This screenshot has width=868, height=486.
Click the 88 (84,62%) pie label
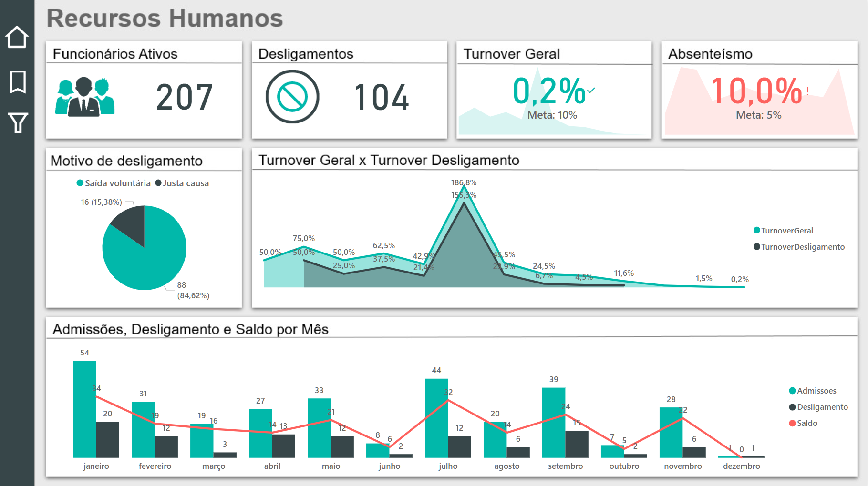193,290
